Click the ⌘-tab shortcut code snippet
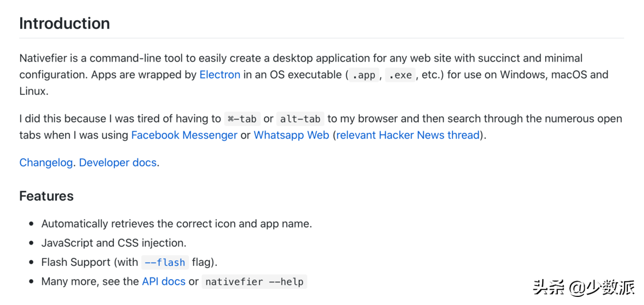This screenshot has height=305, width=644. click(x=241, y=119)
